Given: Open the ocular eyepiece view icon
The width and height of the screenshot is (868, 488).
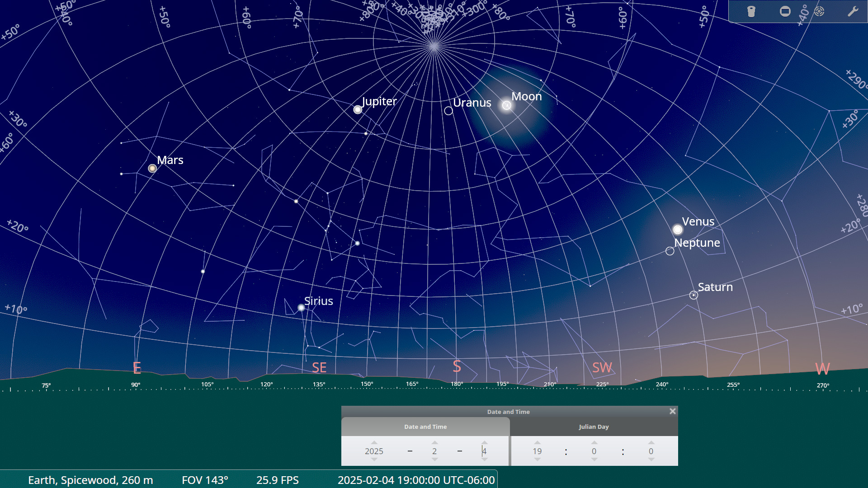Looking at the screenshot, I should pos(751,11).
